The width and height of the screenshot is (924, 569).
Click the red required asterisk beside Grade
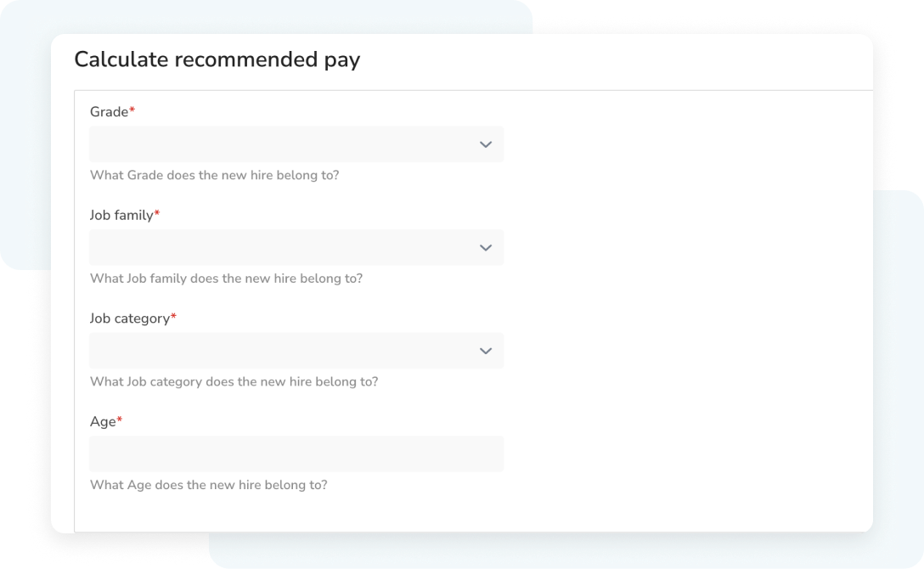[132, 110]
